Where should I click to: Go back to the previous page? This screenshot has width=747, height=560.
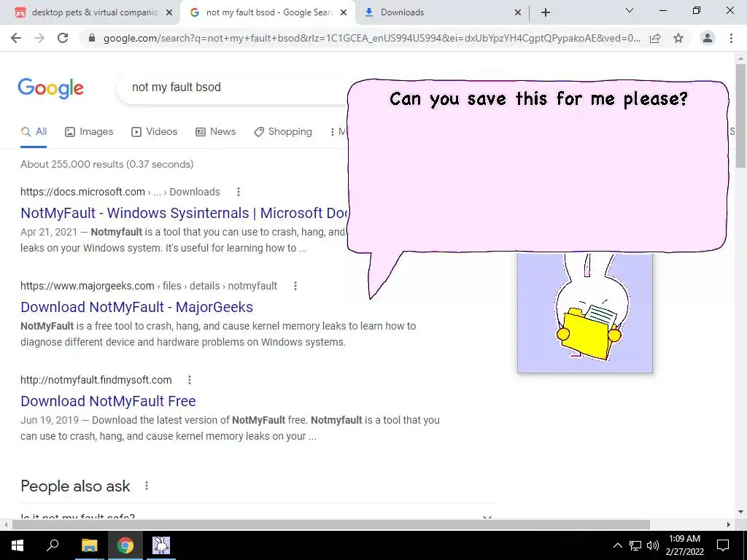(16, 38)
